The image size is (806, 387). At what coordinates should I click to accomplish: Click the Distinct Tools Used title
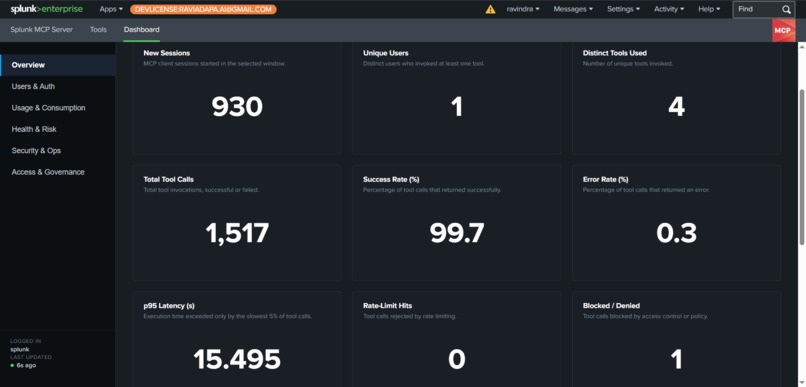coord(615,53)
